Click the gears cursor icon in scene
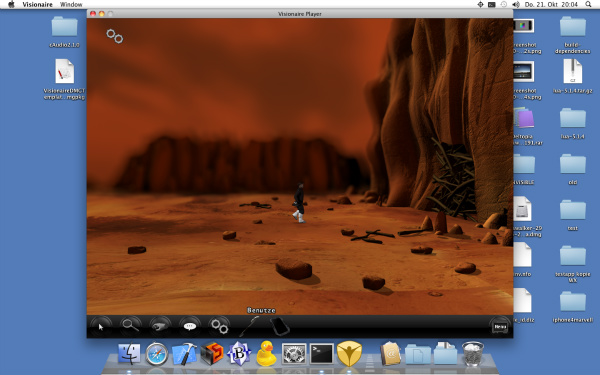 [114, 36]
